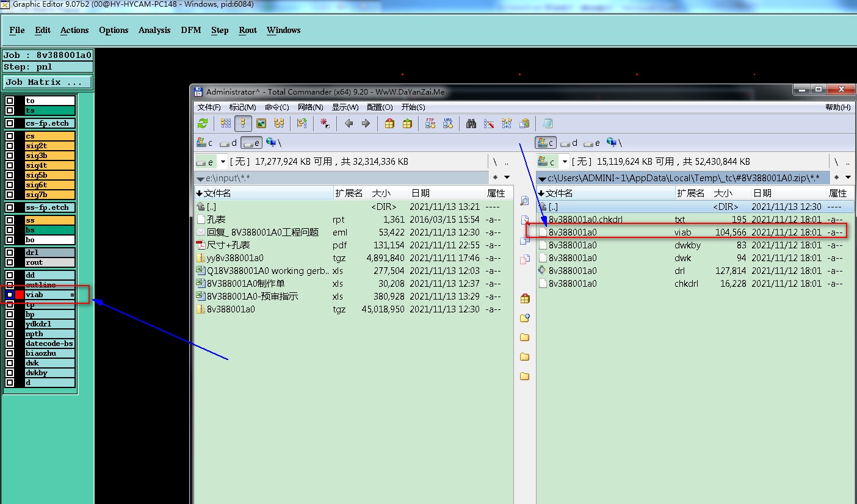Switch to thumbnail view icon

pos(261,123)
